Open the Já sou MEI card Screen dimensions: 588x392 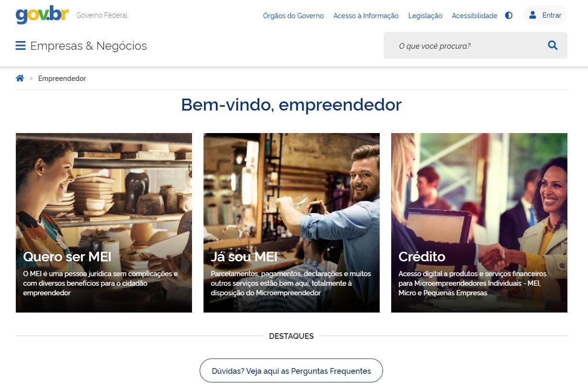[292, 223]
